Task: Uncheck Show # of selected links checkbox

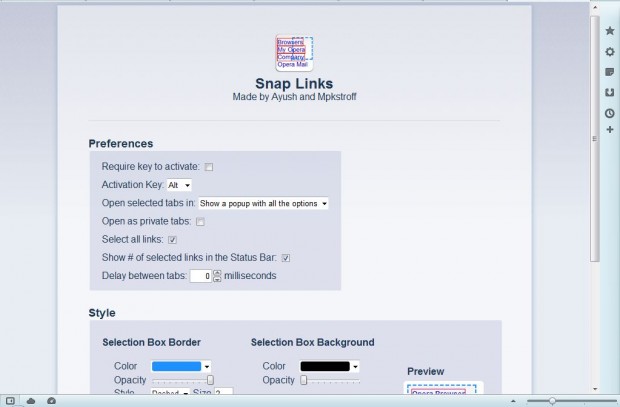Action: point(285,258)
